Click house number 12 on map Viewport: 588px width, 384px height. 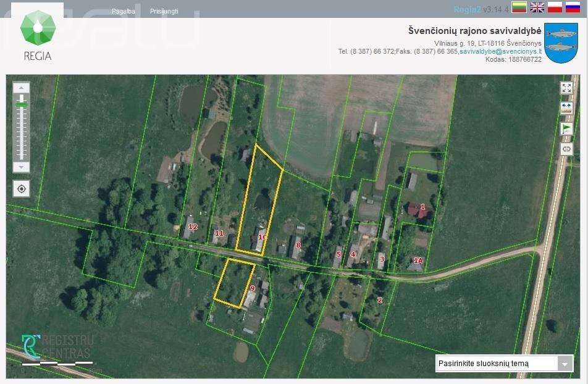coord(193,227)
